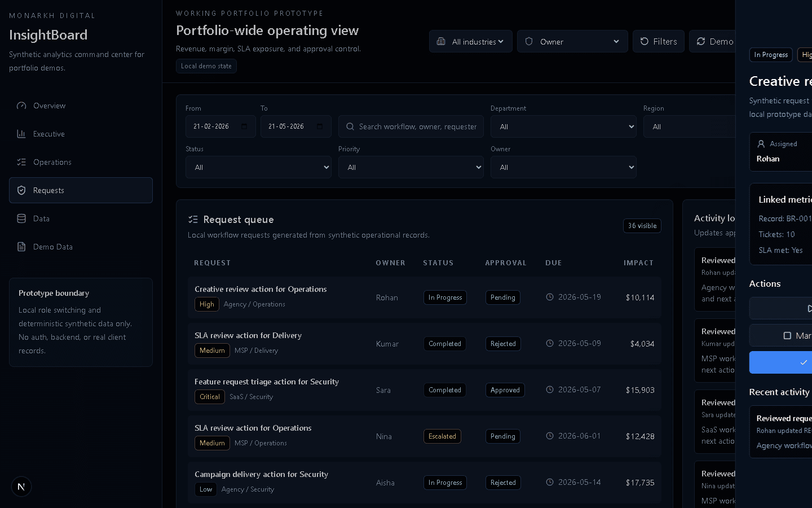Click the Approved approval badge
The width and height of the screenshot is (812, 508).
[x=505, y=390]
